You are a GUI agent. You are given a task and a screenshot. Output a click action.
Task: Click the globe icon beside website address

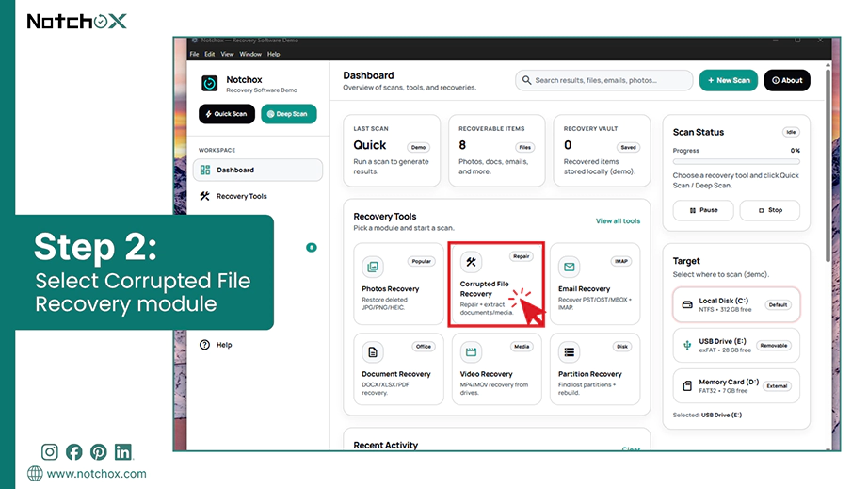pyautogui.click(x=35, y=474)
